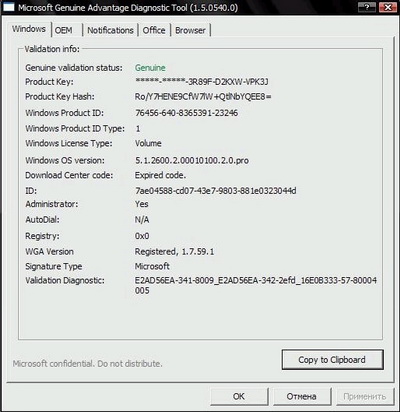Click the window title text

pyautogui.click(x=128, y=7)
